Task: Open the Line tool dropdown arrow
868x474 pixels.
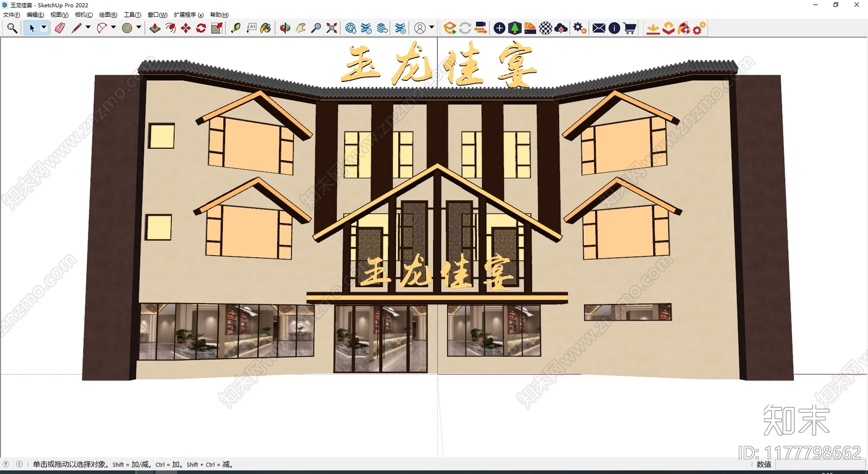Action: [x=88, y=28]
